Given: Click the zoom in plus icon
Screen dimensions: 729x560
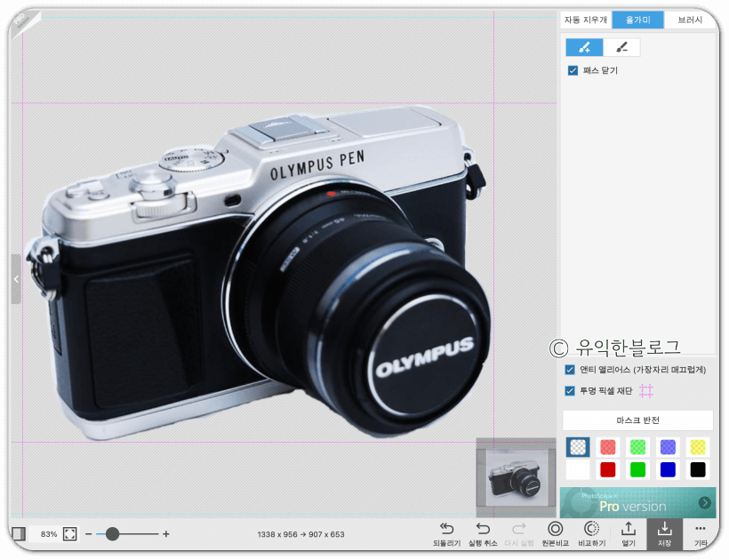Looking at the screenshot, I should click(x=166, y=534).
